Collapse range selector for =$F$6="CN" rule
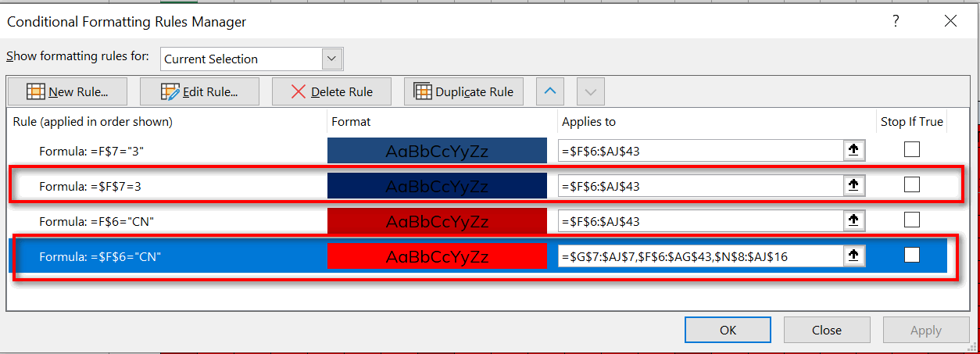The height and width of the screenshot is (354, 980). click(x=853, y=256)
